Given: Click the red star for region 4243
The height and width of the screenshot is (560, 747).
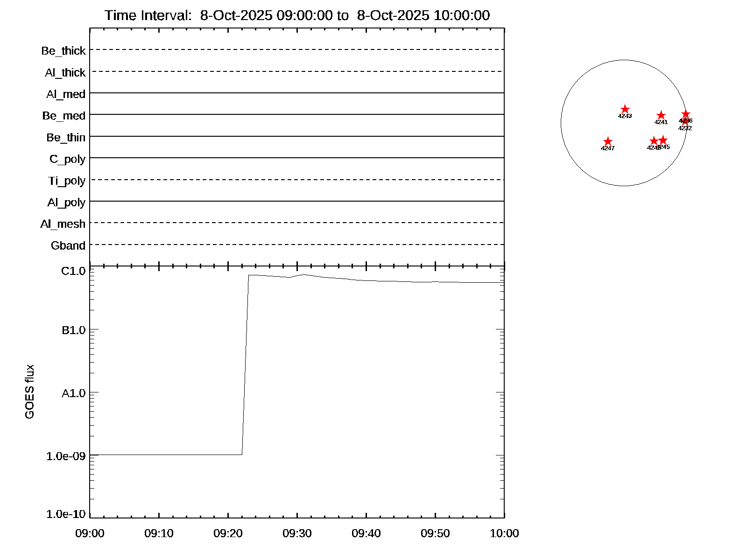Looking at the screenshot, I should click(625, 109).
